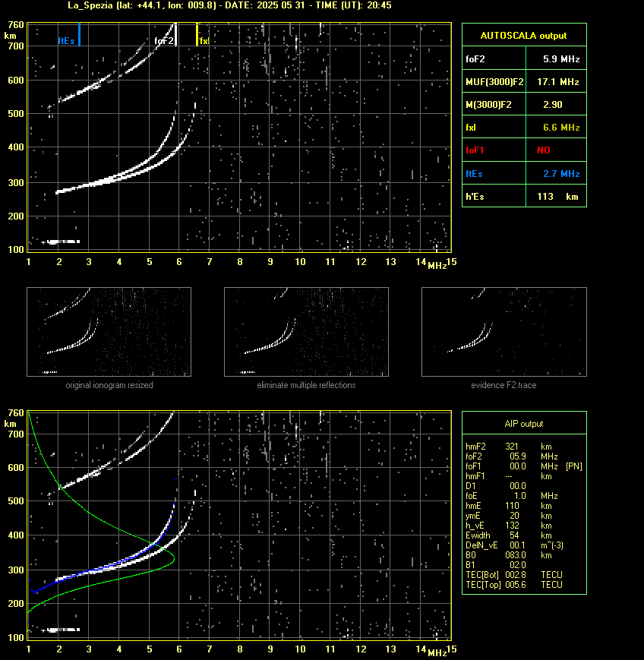The image size is (644, 660).
Task: Select the B0 '083.0' value
Action: click(x=516, y=555)
